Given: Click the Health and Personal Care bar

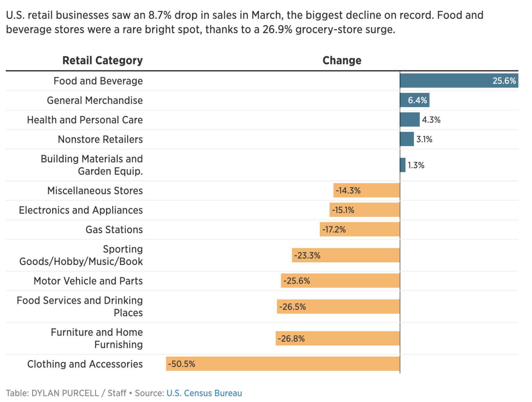Looking at the screenshot, I should (410, 120).
